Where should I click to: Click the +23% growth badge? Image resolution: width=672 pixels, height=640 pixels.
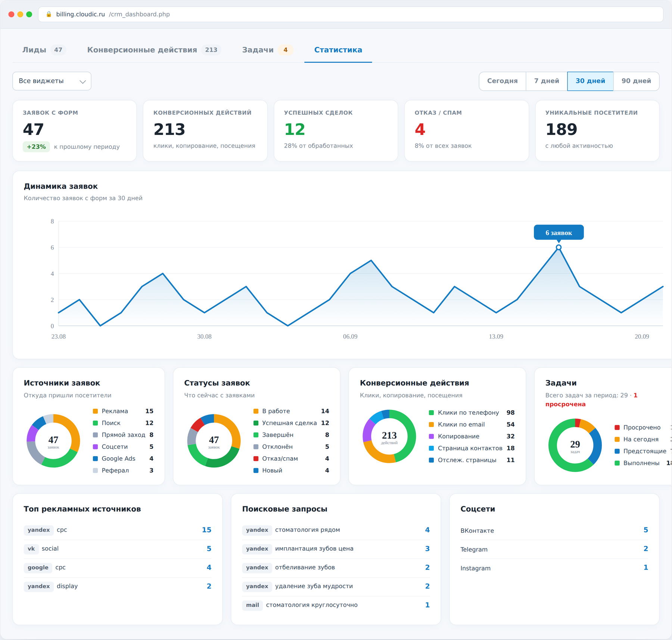[x=36, y=147]
